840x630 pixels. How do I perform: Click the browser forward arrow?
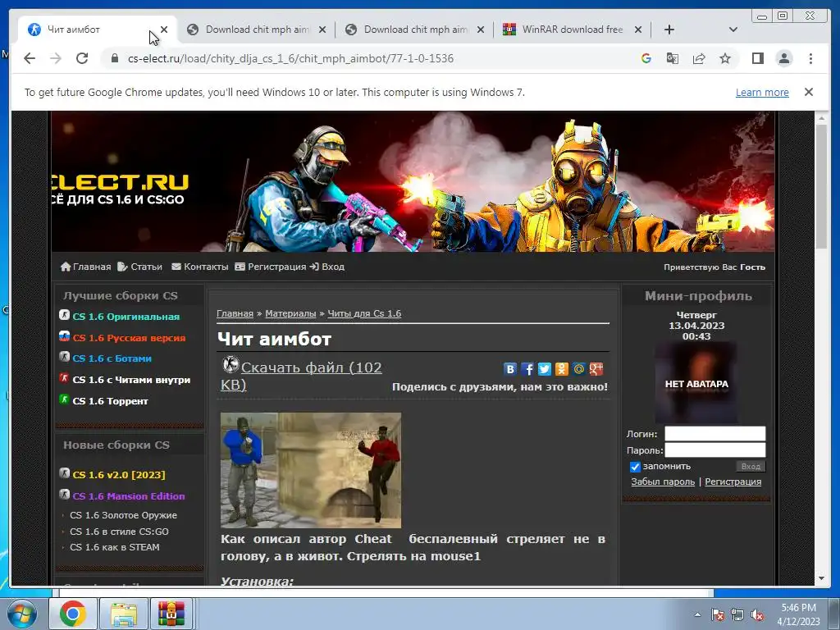(56, 58)
